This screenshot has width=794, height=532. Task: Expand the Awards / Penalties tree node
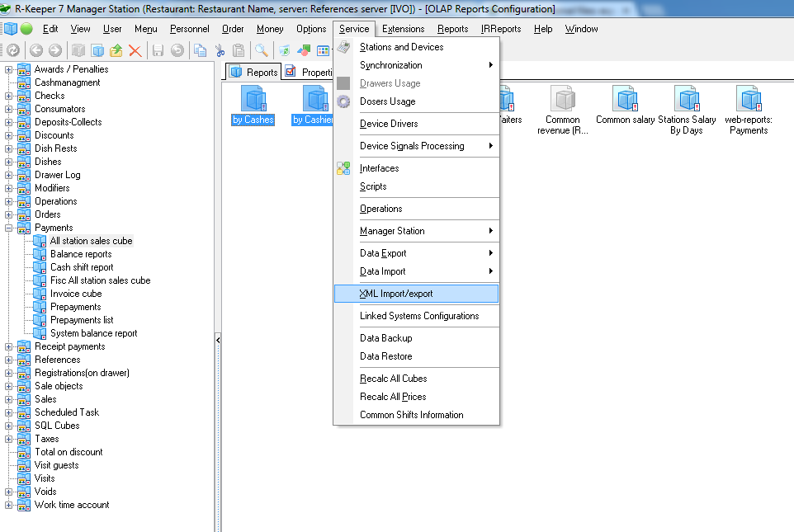(9, 69)
